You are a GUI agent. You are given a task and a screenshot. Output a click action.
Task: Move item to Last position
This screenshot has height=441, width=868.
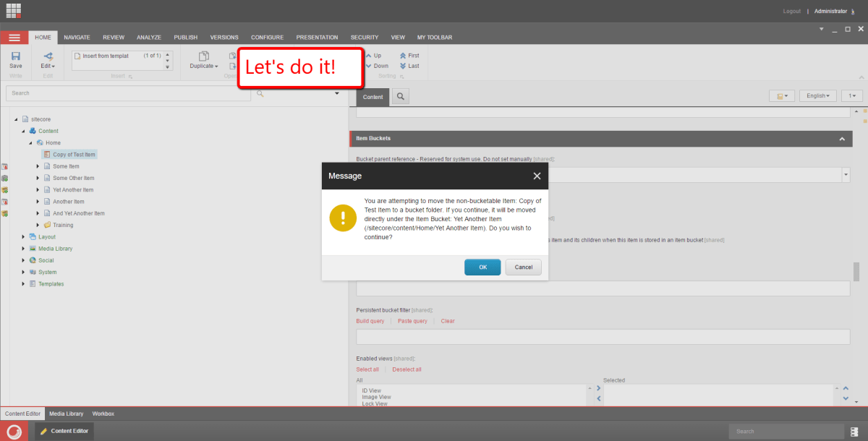[x=409, y=66]
